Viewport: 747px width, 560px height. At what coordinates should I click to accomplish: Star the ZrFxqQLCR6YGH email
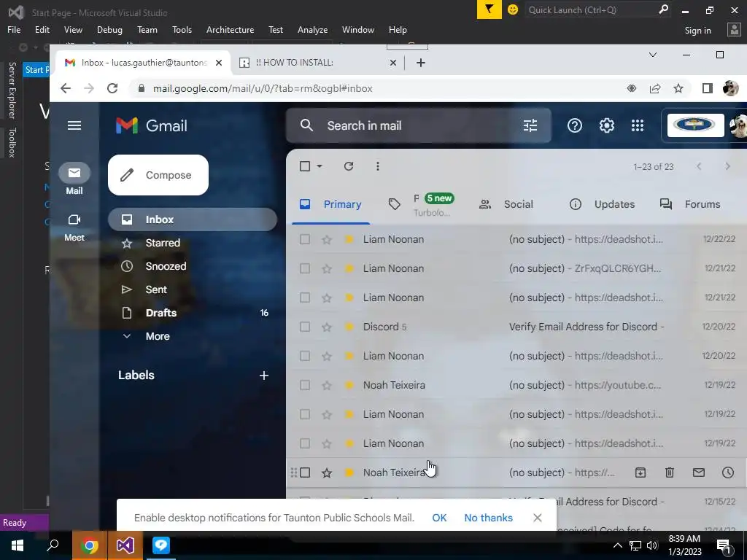(327, 268)
